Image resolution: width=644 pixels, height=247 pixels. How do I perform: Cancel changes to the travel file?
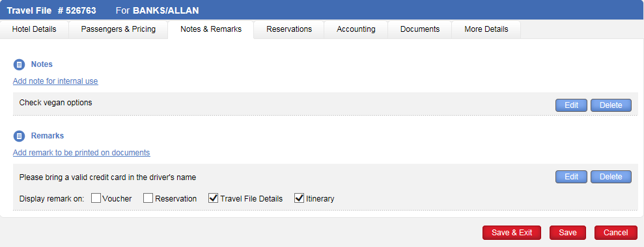pyautogui.click(x=615, y=233)
